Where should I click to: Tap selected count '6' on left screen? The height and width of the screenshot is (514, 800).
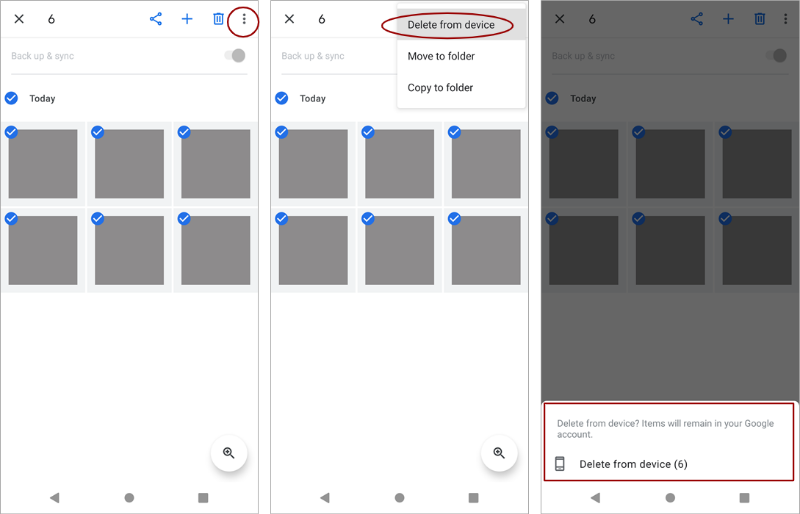click(51, 19)
